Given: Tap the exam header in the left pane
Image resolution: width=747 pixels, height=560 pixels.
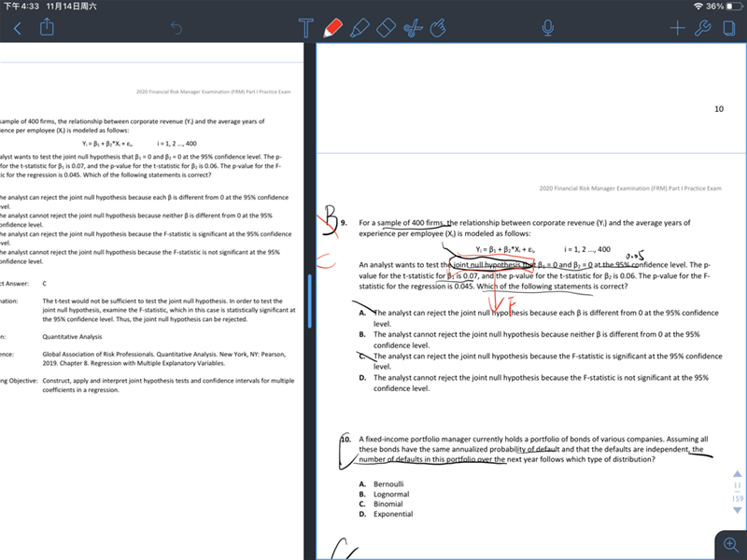Looking at the screenshot, I should click(214, 91).
